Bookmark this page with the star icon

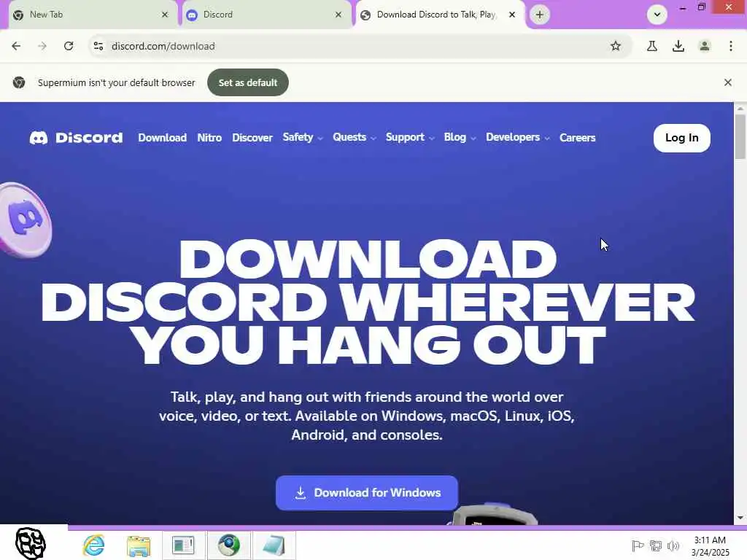(x=616, y=46)
